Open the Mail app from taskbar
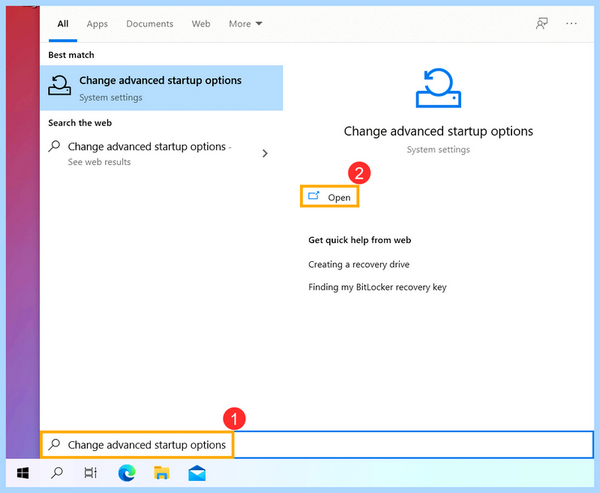The image size is (600, 493). pos(197,473)
